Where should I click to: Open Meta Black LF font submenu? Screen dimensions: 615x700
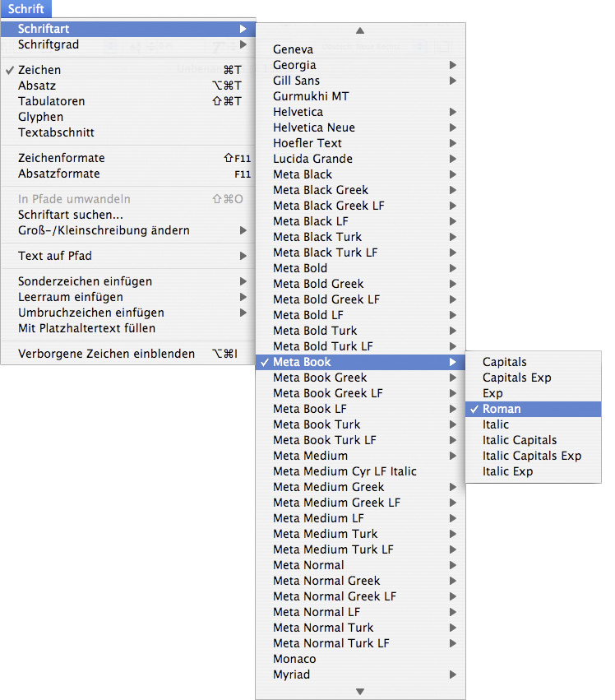click(x=361, y=221)
